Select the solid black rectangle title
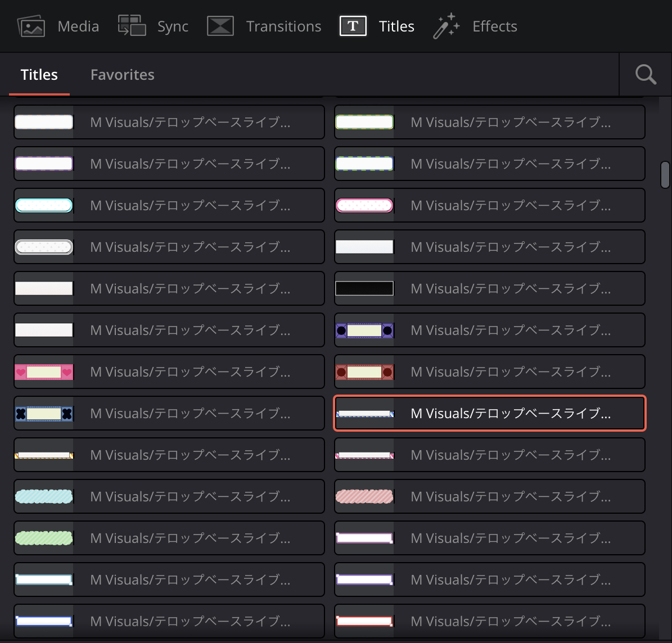 489,288
